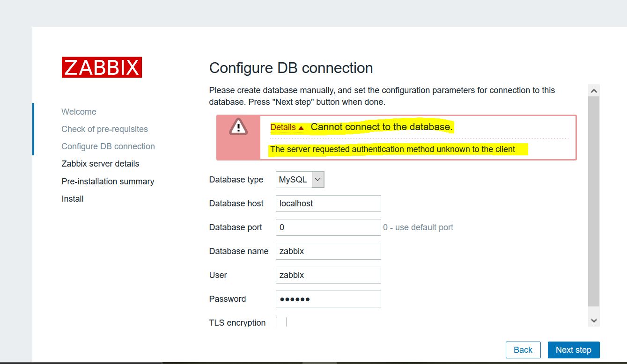Click the 'Cannot connect to the database.' message
Viewport: 627px width, 364px height.
click(382, 127)
